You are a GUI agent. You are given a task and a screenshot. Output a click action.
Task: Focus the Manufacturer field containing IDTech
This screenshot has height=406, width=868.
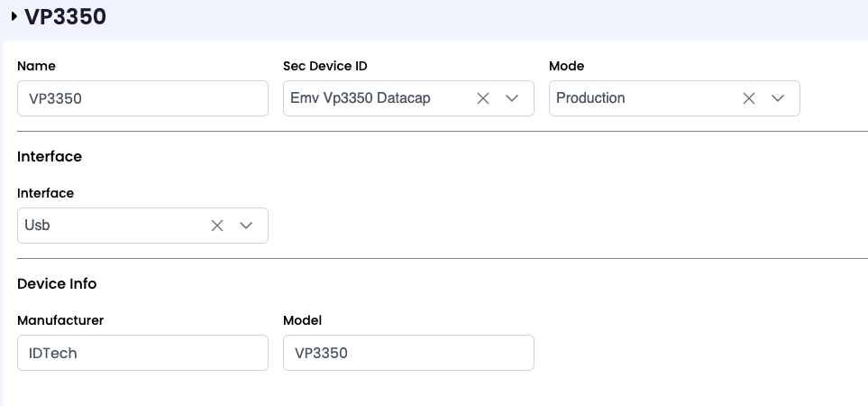click(x=142, y=353)
